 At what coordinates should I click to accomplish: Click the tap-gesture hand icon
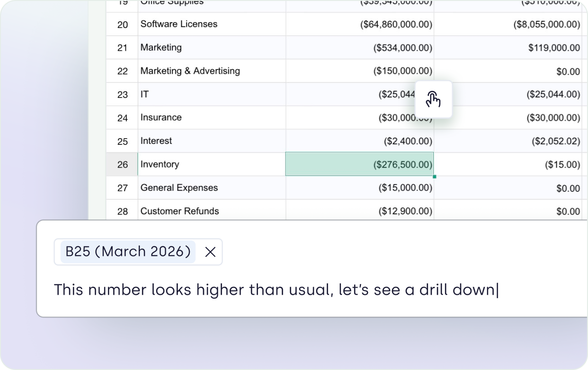[x=434, y=99]
